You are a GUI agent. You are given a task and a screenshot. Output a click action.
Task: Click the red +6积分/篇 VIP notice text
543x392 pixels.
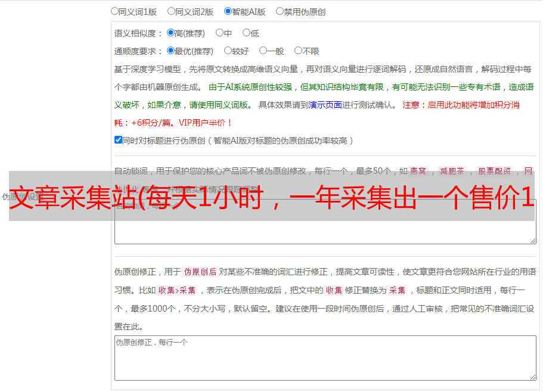(173, 123)
